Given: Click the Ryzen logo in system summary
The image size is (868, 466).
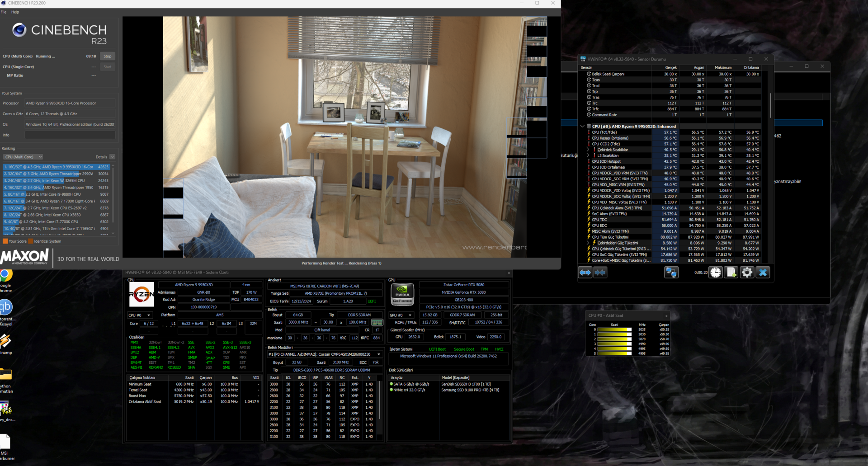Looking at the screenshot, I should pyautogui.click(x=142, y=295).
